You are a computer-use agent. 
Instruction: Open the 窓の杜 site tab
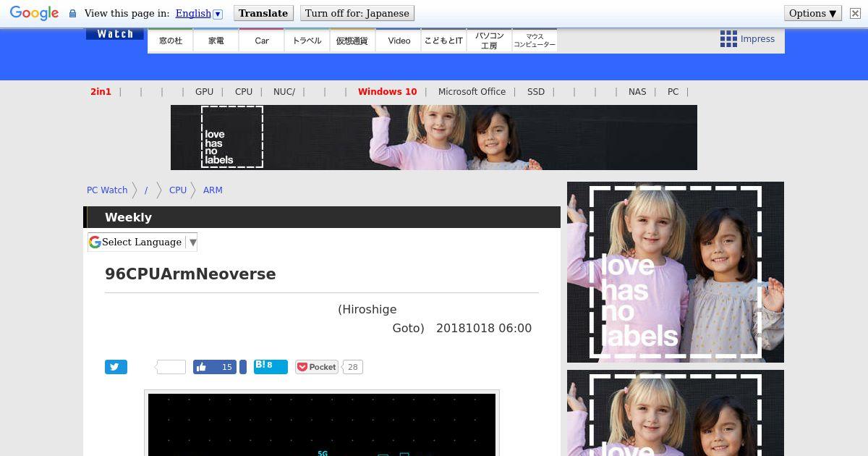pos(171,41)
